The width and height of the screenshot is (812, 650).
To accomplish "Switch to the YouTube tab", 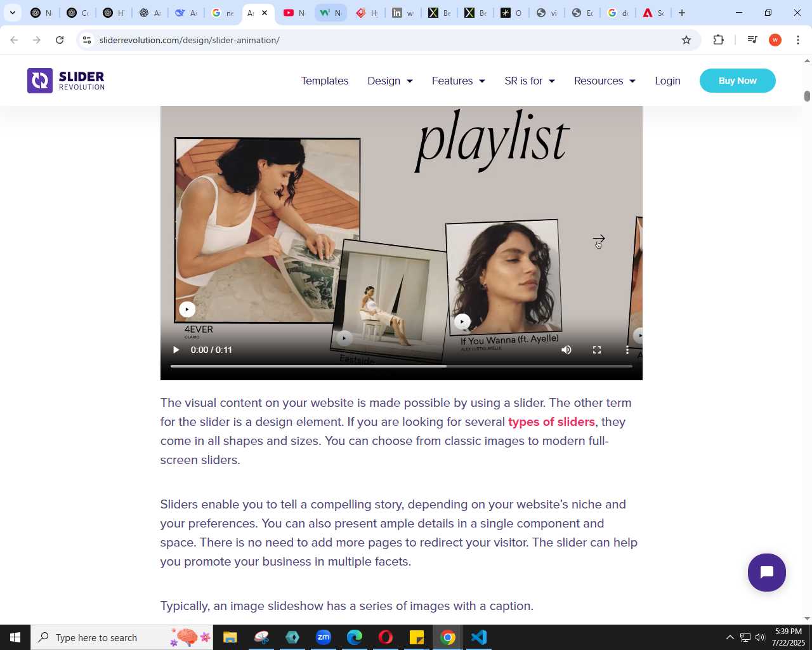I will 294,13.
